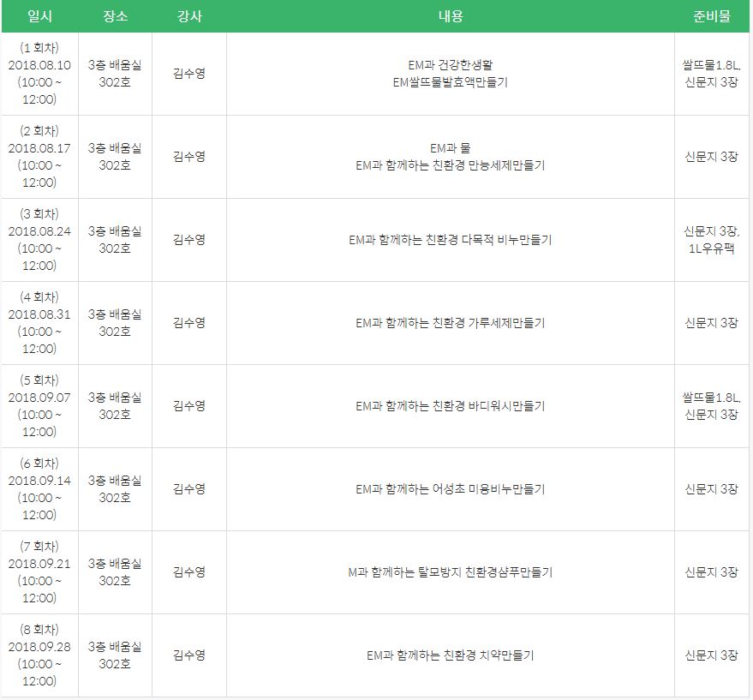Click the 친환경 치약만들기 content cell
753x700 pixels.
pos(450,655)
